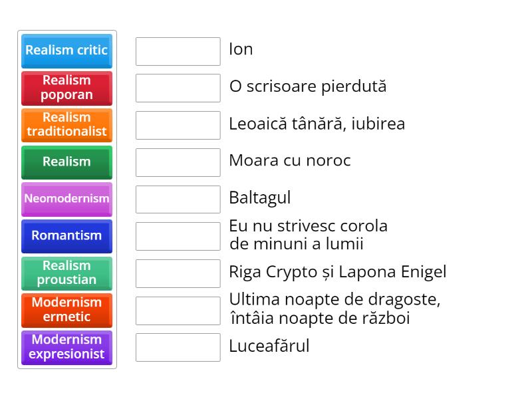
Task: Select the box for Eu nu strivesc corola
Action: pyautogui.click(x=178, y=236)
